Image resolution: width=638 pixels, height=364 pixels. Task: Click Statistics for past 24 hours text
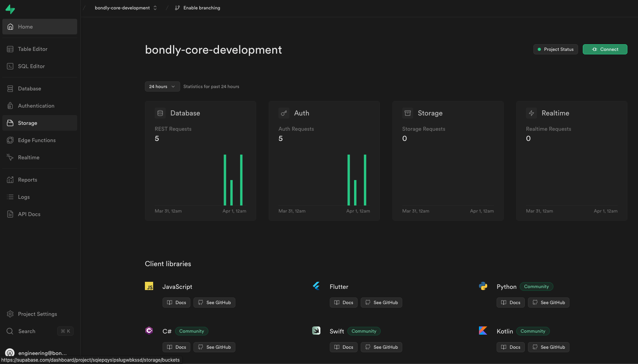coord(211,86)
